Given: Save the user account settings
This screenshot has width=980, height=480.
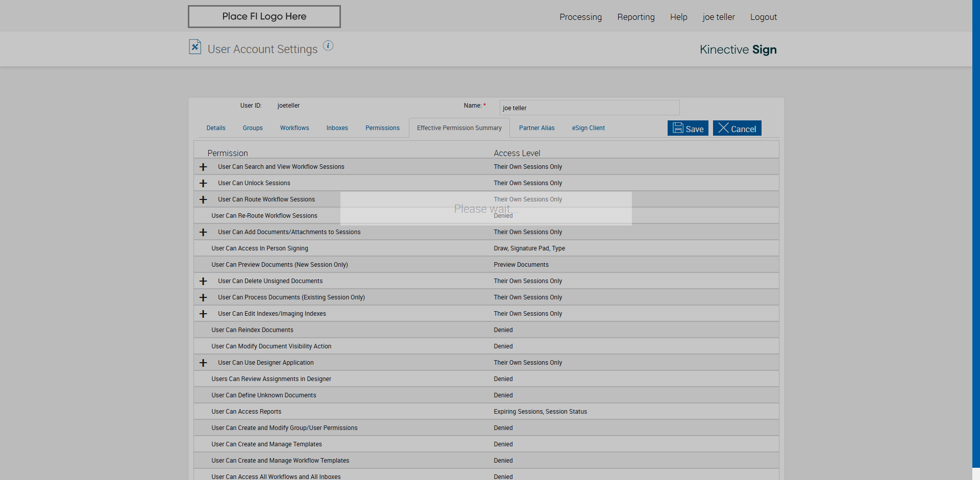Looking at the screenshot, I should 688,129.
